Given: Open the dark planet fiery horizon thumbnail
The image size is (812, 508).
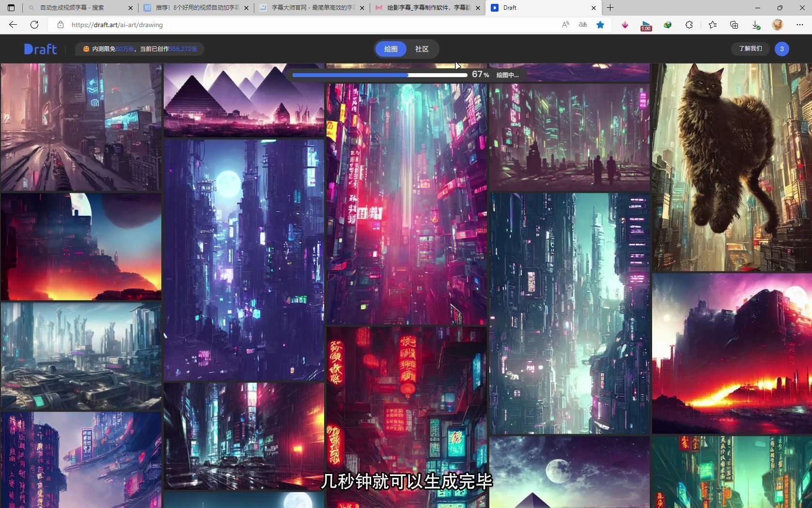Looking at the screenshot, I should pos(81,247).
